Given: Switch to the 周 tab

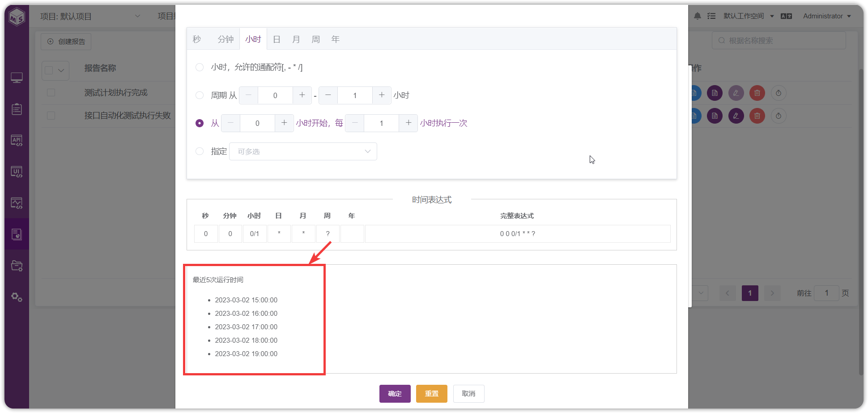Looking at the screenshot, I should click(316, 39).
